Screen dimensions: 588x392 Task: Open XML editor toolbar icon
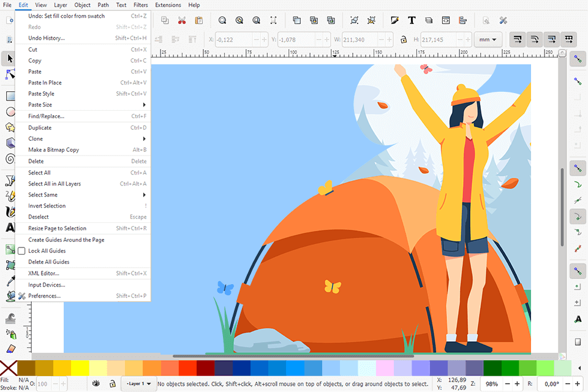tap(445, 20)
